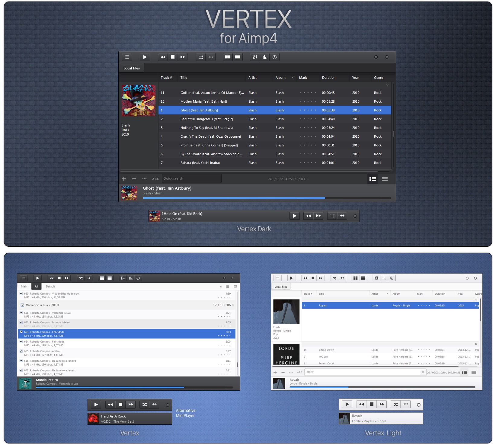Seek on Mundo Inteiro progress bar
Image resolution: width=499 pixels, height=448 pixels.
(x=134, y=387)
